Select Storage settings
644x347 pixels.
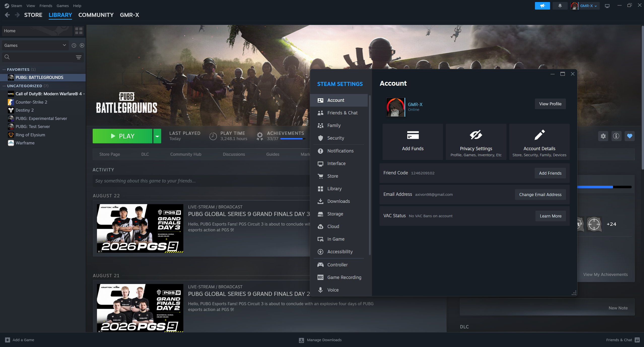[339, 214]
